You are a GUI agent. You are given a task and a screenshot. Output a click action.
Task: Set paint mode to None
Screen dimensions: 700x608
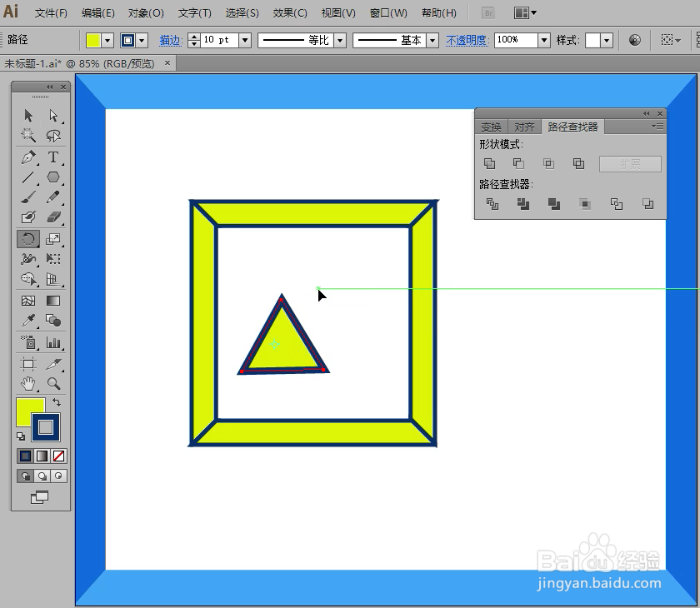click(x=58, y=456)
